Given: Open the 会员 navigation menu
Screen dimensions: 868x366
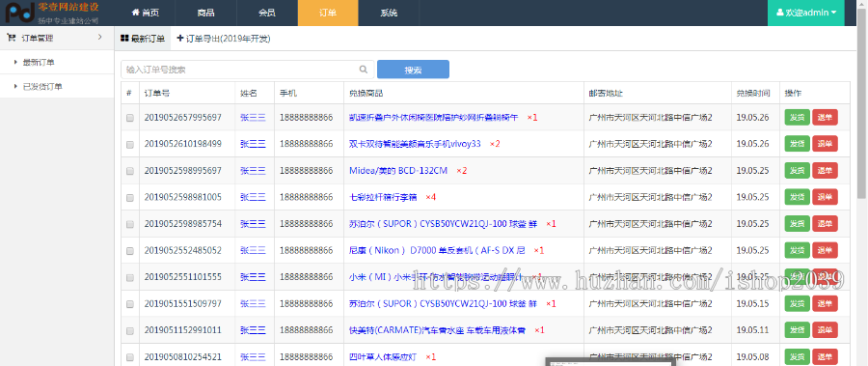Looking at the screenshot, I should pos(267,13).
